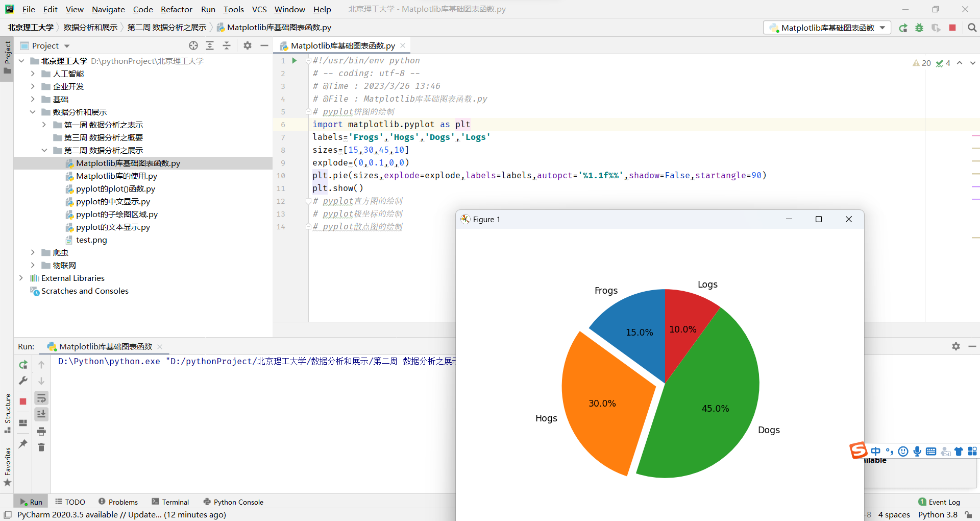
Task: Toggle Sogou Chinese/English input mode
Action: point(876,451)
